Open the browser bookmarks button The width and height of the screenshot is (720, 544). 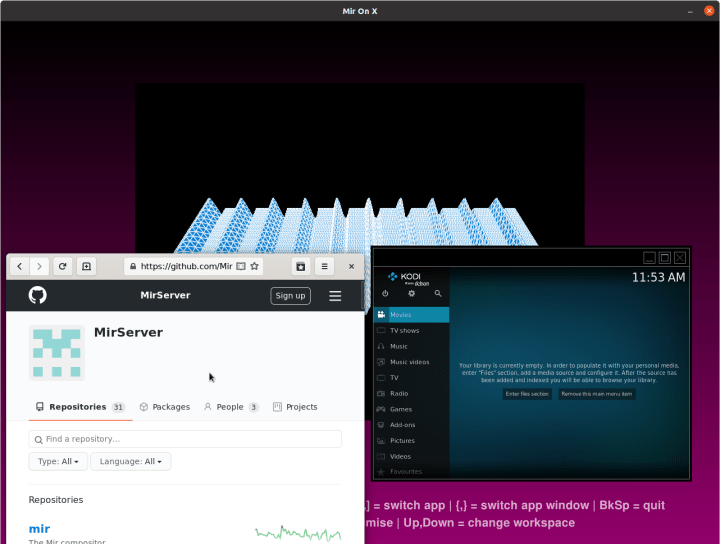point(301,266)
